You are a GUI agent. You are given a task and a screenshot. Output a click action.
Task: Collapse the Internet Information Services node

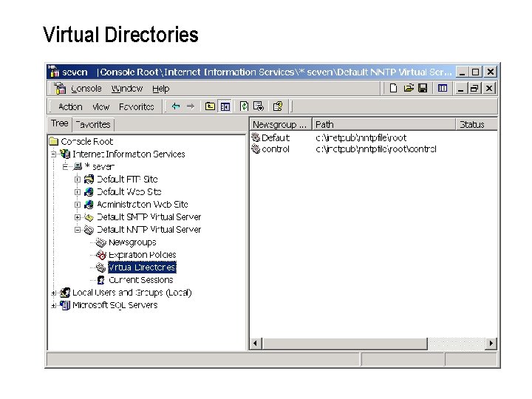coord(54,154)
